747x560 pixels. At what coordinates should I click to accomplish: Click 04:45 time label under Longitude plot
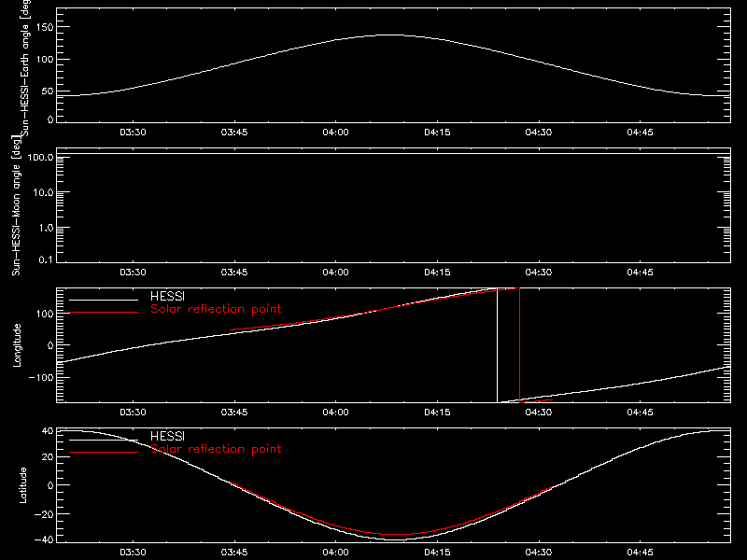[x=641, y=413]
